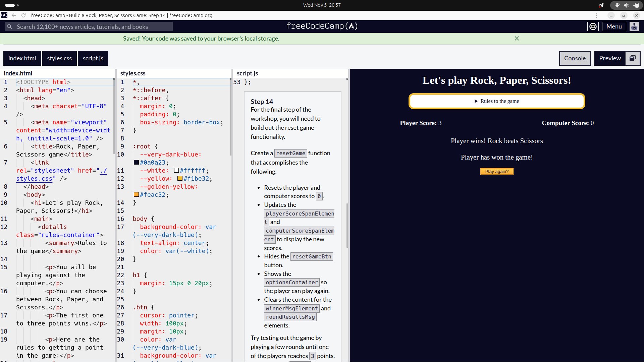This screenshot has height=362, width=644.
Task: Show the Console pane
Action: coord(575,58)
